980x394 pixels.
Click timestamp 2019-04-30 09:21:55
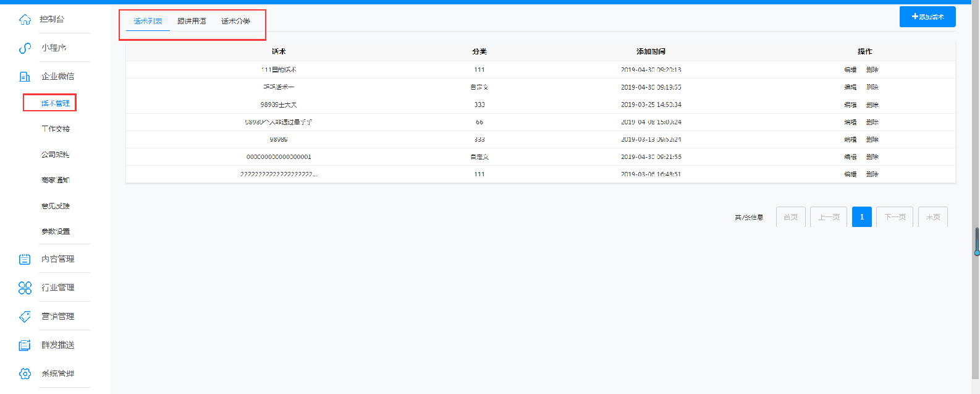(x=651, y=157)
